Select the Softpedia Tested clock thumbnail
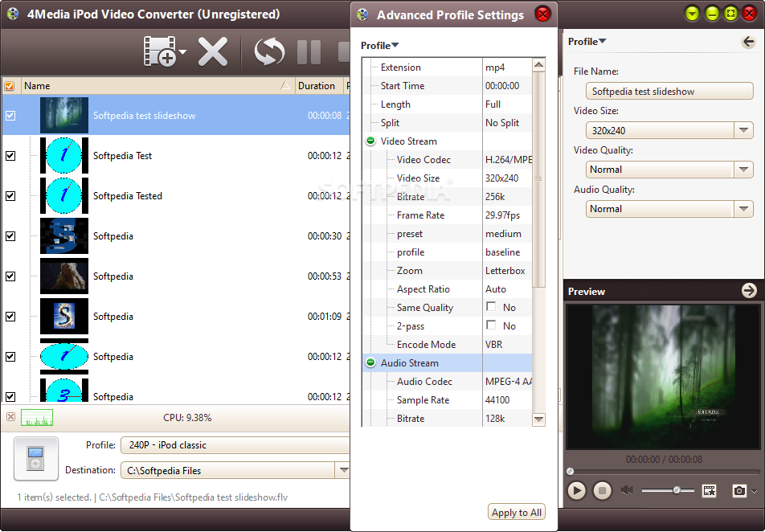 tap(64, 196)
